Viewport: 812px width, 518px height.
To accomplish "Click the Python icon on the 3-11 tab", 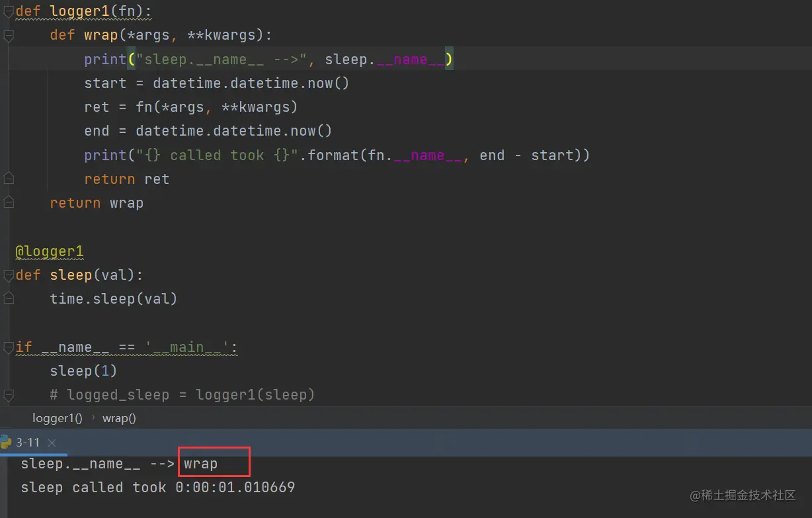I will [6, 442].
